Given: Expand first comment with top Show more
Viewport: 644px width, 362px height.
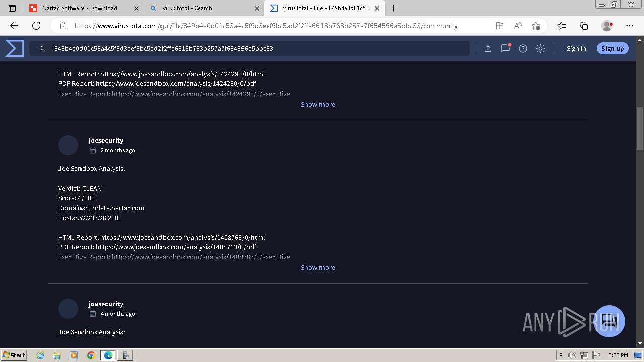Looking at the screenshot, I should 317,104.
